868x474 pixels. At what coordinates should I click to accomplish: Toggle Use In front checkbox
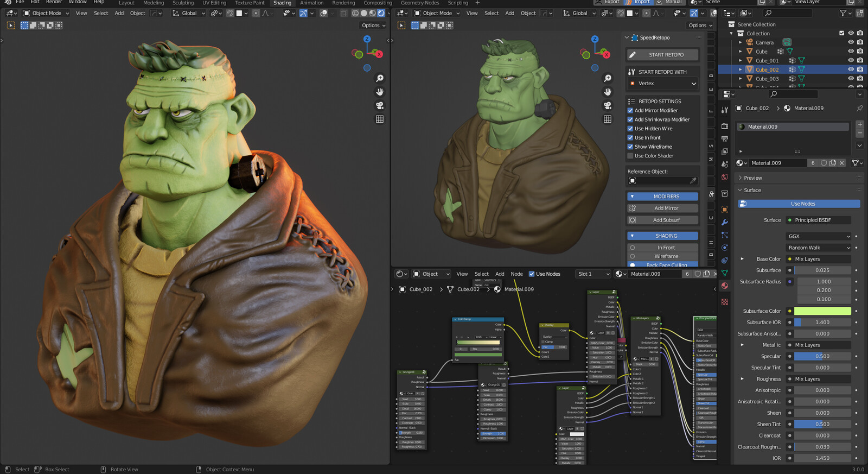tap(630, 137)
